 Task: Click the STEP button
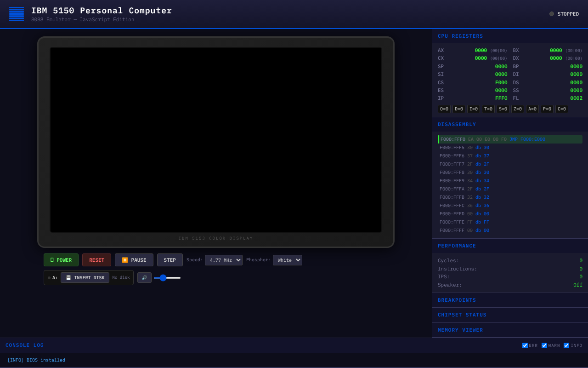(x=170, y=260)
